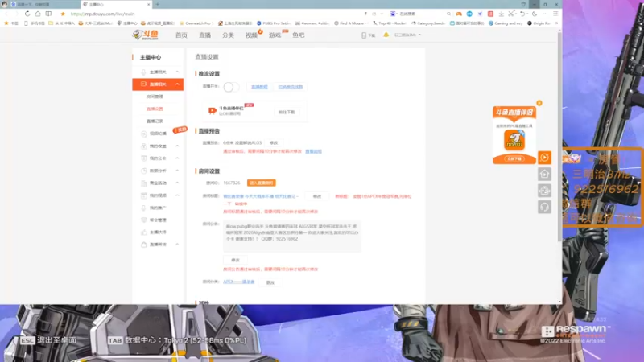
Task: Click the 数据分析 clock icon in sidebar
Action: pos(144,171)
